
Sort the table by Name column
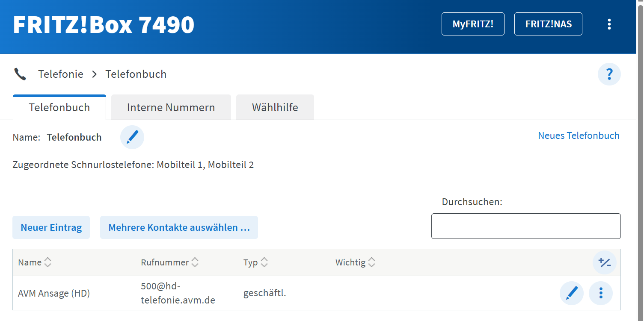pyautogui.click(x=35, y=262)
